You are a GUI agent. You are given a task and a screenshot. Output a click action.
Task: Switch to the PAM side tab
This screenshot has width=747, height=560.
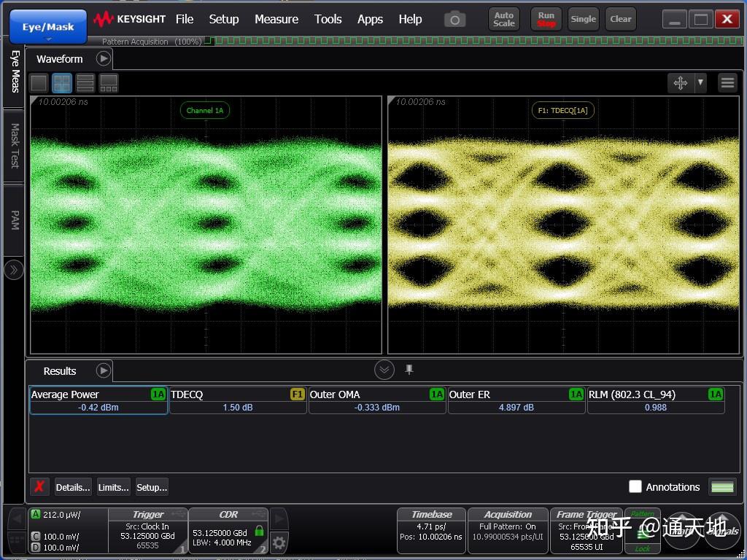click(x=15, y=220)
